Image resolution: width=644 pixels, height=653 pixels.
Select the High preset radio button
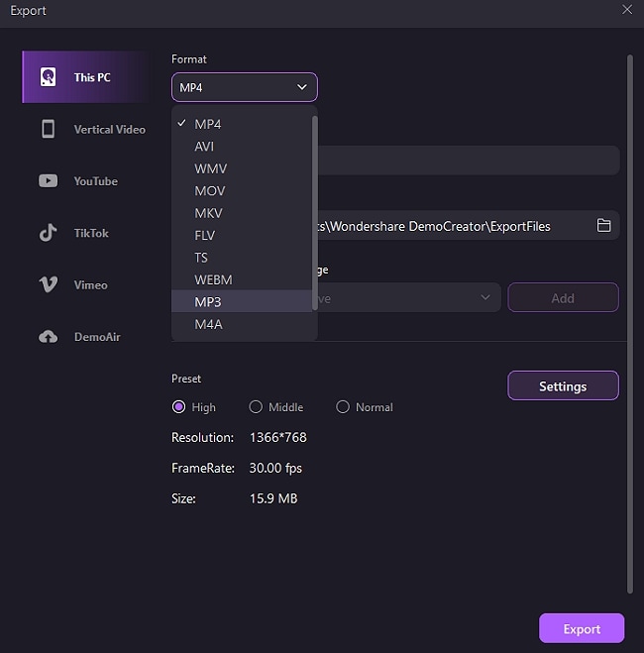(x=179, y=407)
